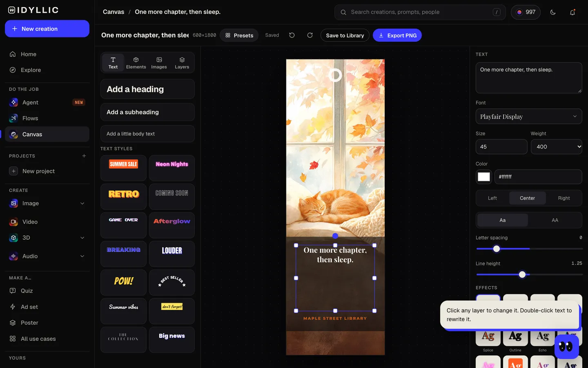Open Ad set in the sidebar
Viewport: 588px width, 368px height.
(47, 307)
